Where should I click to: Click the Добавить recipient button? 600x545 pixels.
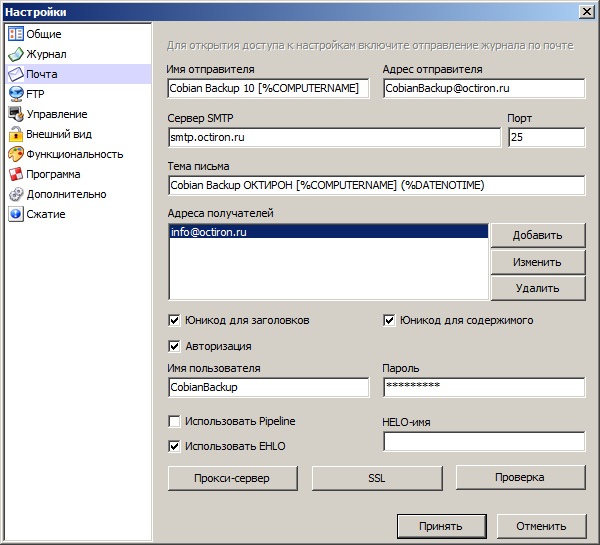538,235
